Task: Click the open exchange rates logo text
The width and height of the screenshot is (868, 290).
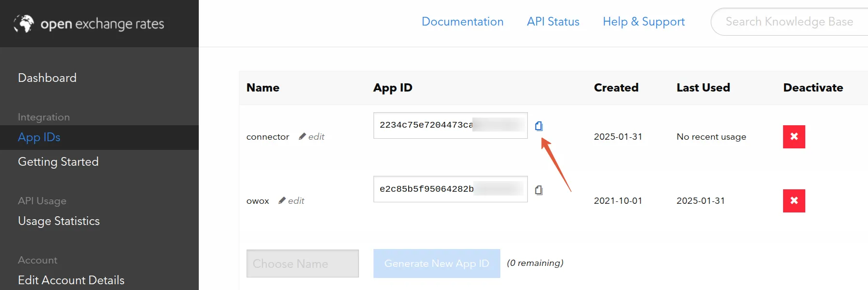Action: pos(102,24)
